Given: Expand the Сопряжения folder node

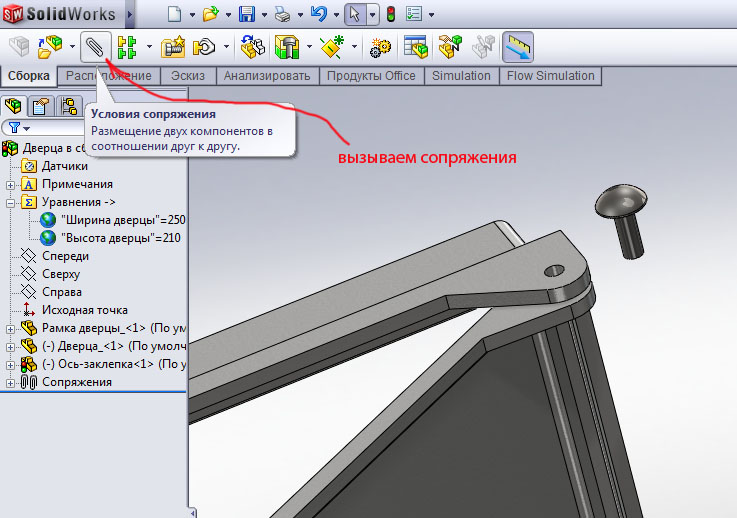Looking at the screenshot, I should 11,382.
